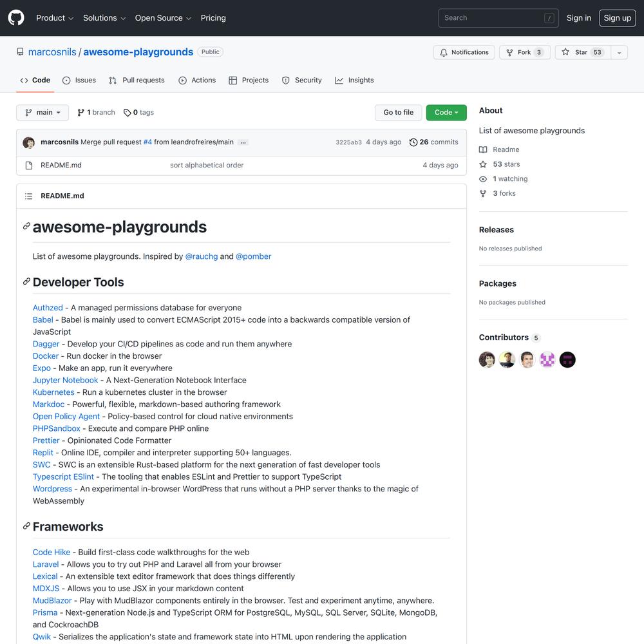Click marcosnils commit author avatar
Screen dimensions: 644x644
29,142
